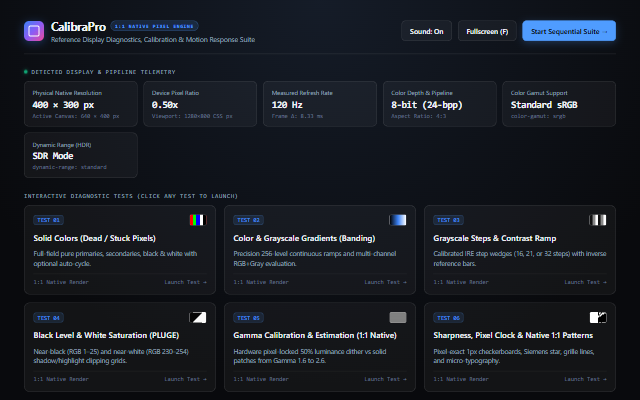Launch Test for Solid Colors card

pos(185,282)
